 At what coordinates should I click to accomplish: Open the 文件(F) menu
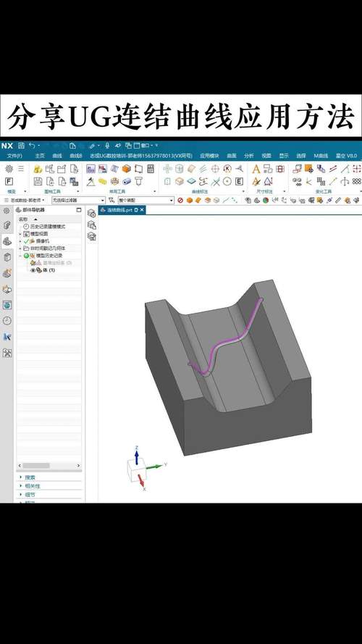coord(14,156)
